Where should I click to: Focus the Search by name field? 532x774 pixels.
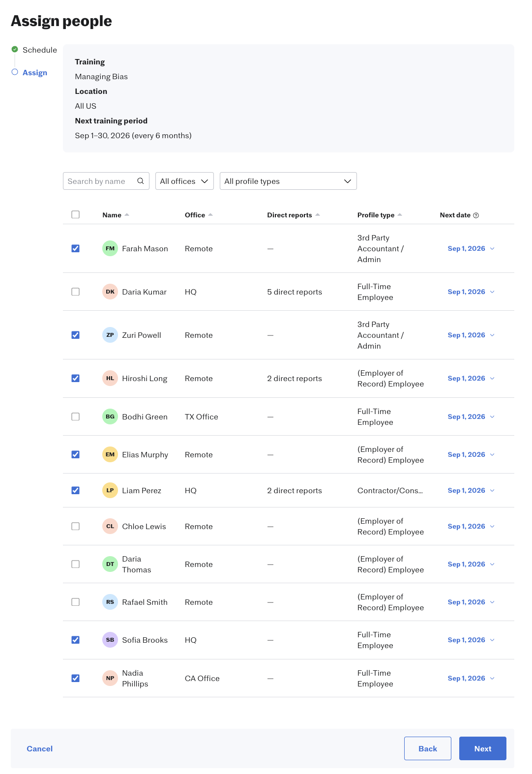[x=106, y=181]
